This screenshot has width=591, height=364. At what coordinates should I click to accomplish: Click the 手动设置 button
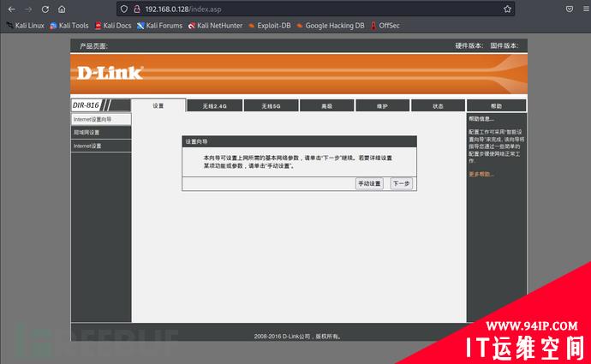[369, 183]
